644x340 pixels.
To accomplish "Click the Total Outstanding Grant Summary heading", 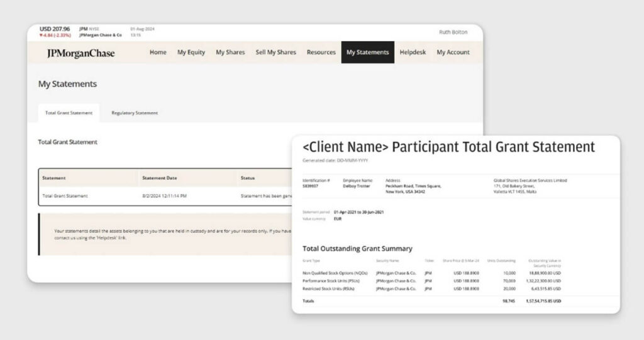I will 357,249.
